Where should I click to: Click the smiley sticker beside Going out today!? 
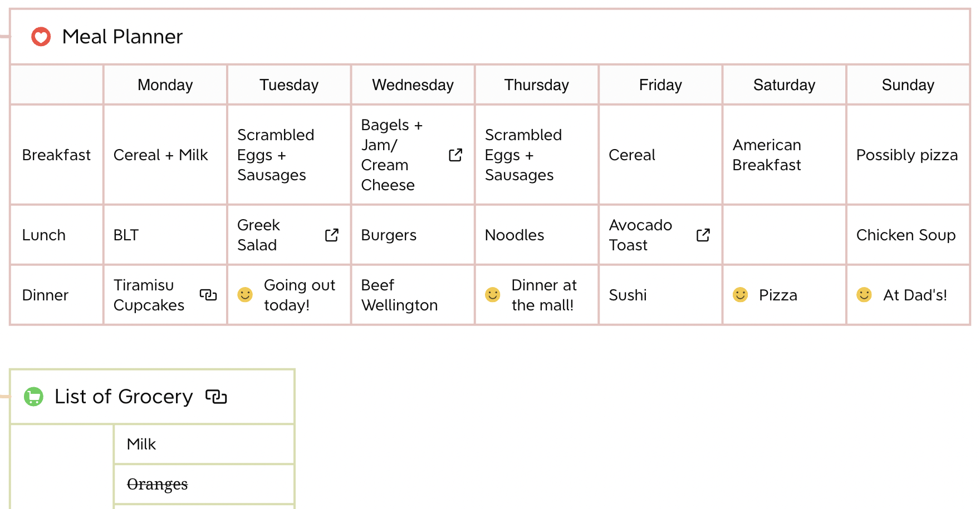245,294
